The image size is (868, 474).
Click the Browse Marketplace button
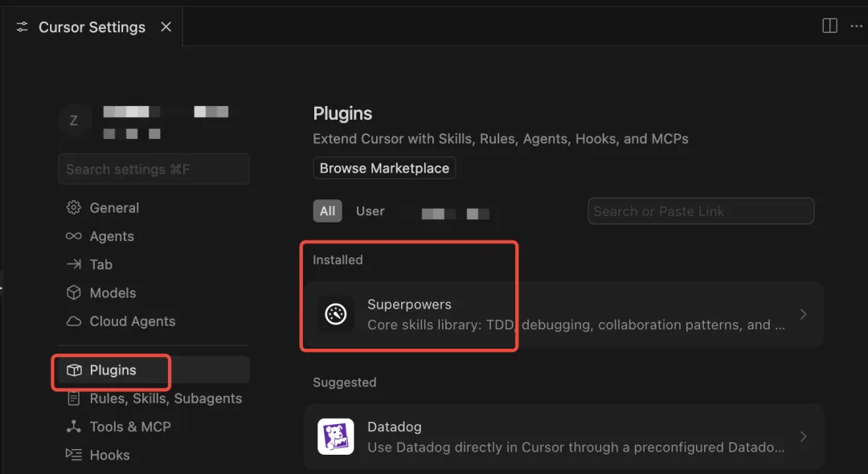click(x=384, y=168)
